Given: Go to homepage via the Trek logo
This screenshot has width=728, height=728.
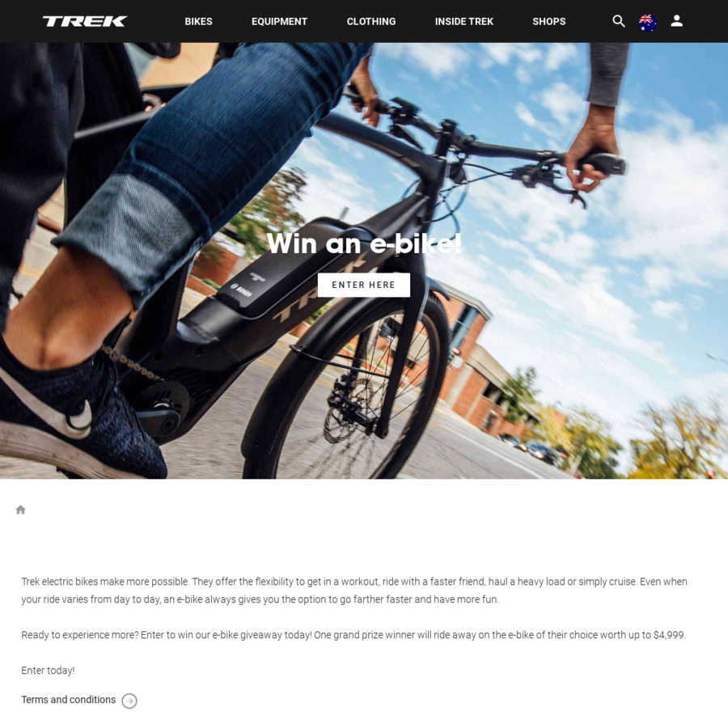Looking at the screenshot, I should (84, 21).
